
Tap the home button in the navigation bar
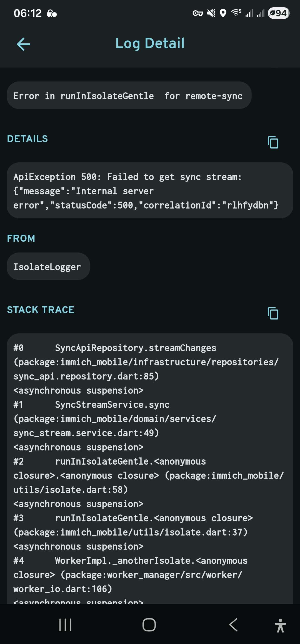pos(149,624)
